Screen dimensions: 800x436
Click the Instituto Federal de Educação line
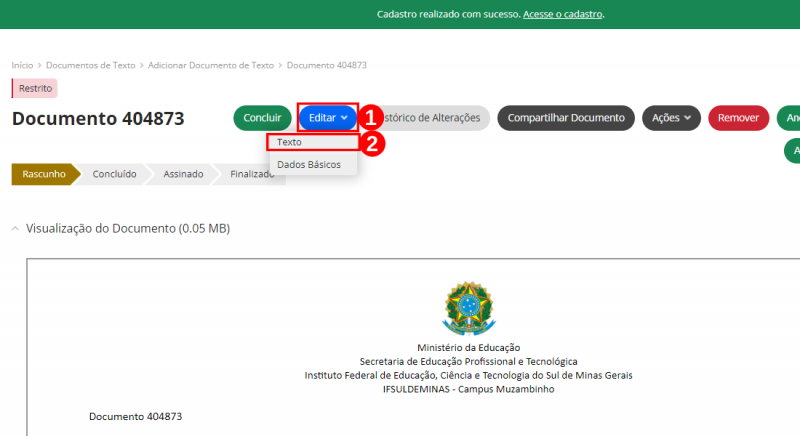click(x=468, y=375)
